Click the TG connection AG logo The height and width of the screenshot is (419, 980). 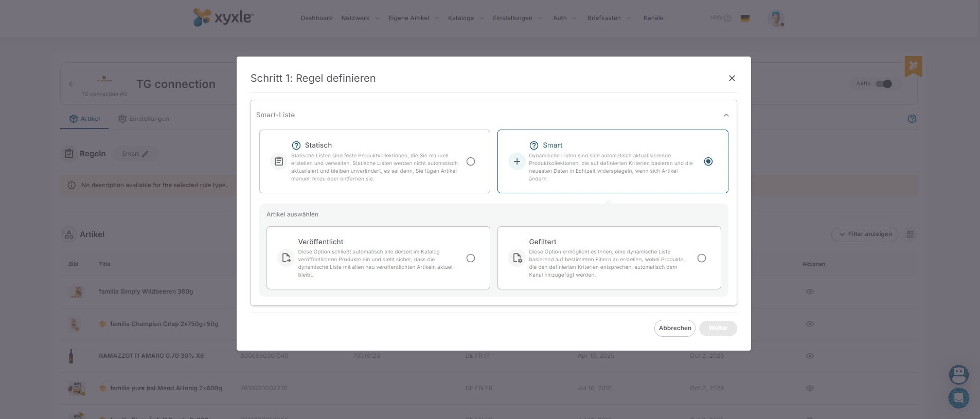click(104, 79)
